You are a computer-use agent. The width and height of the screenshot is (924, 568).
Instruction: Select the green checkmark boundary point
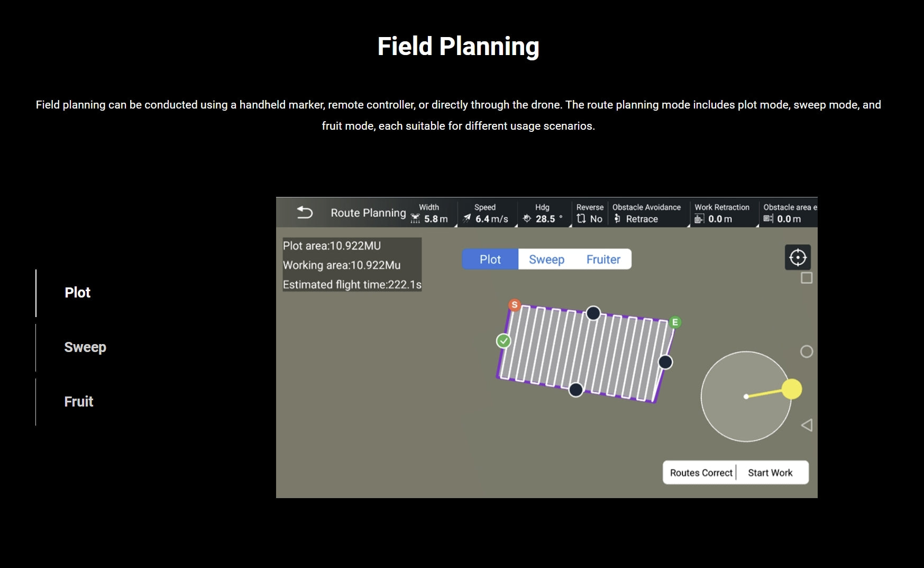503,340
